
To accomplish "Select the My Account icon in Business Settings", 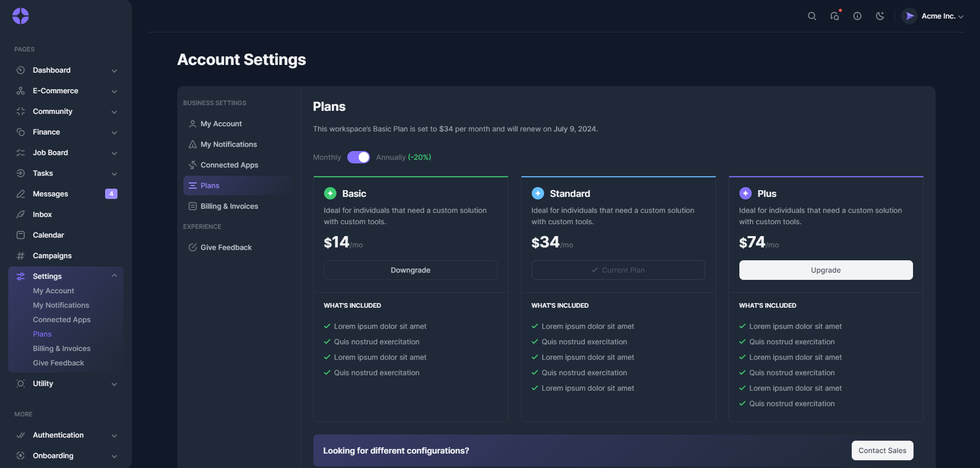I will [x=192, y=124].
